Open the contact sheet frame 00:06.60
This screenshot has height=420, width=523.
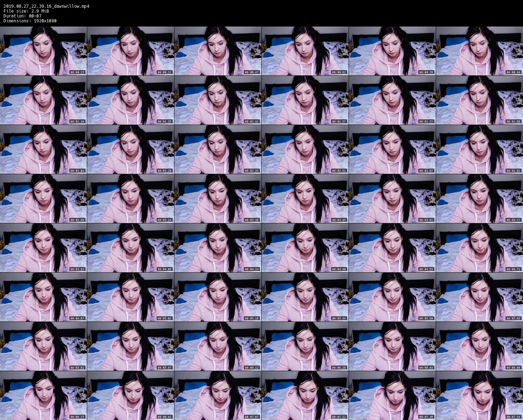click(x=479, y=346)
